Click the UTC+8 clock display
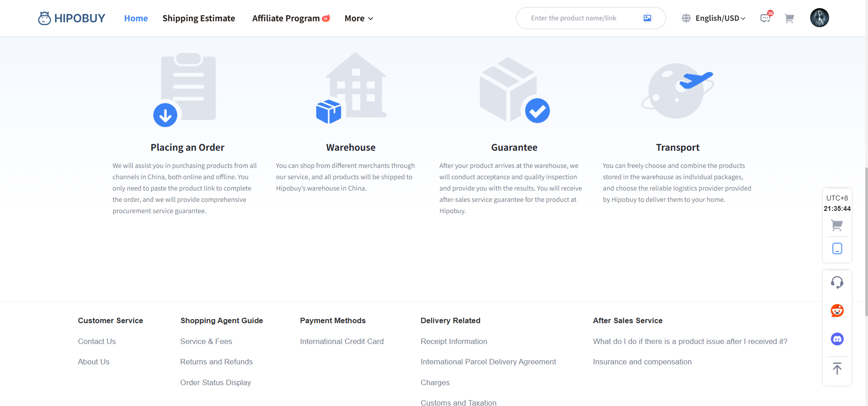This screenshot has height=406, width=868. [x=837, y=203]
